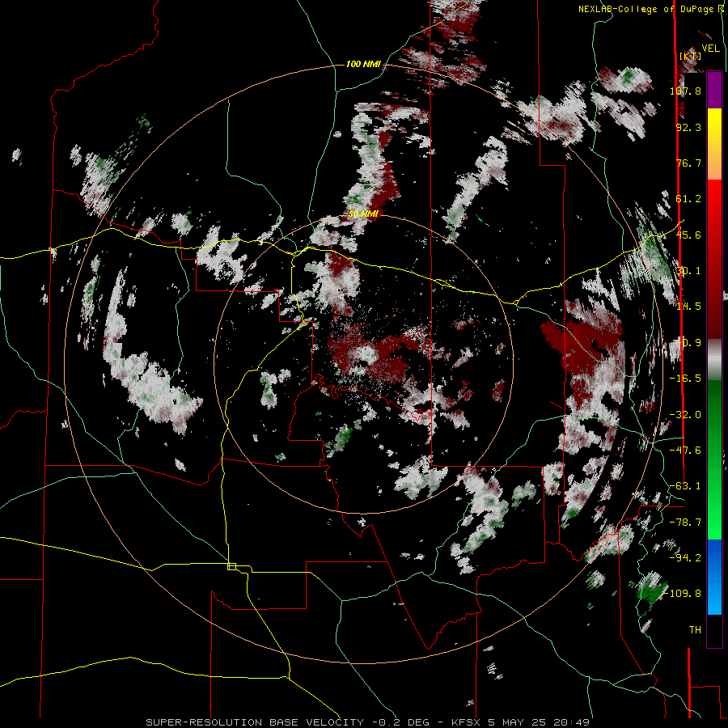Click the 45.6 legend value
The width and height of the screenshot is (728, 728).
point(688,235)
